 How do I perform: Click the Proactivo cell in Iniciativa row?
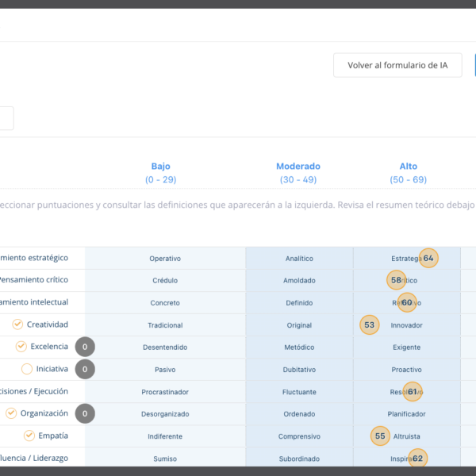(408, 370)
